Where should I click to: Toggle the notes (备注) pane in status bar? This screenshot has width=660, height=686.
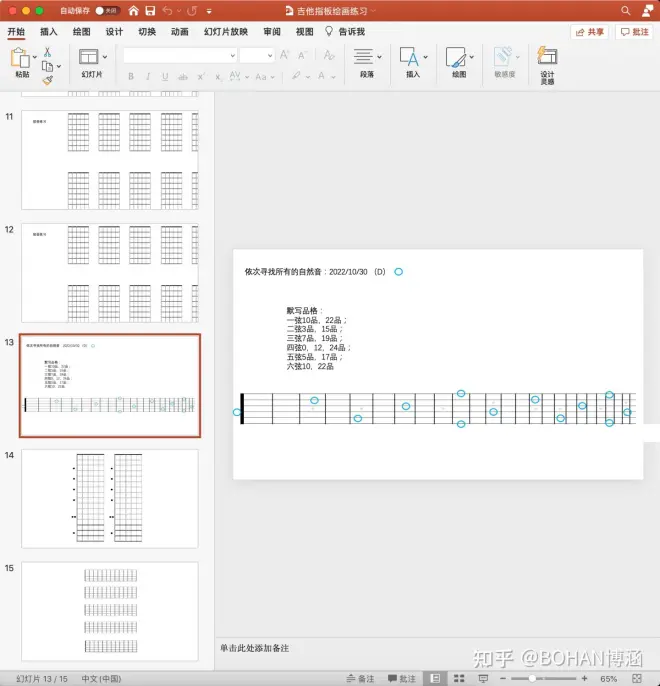[x=360, y=678]
